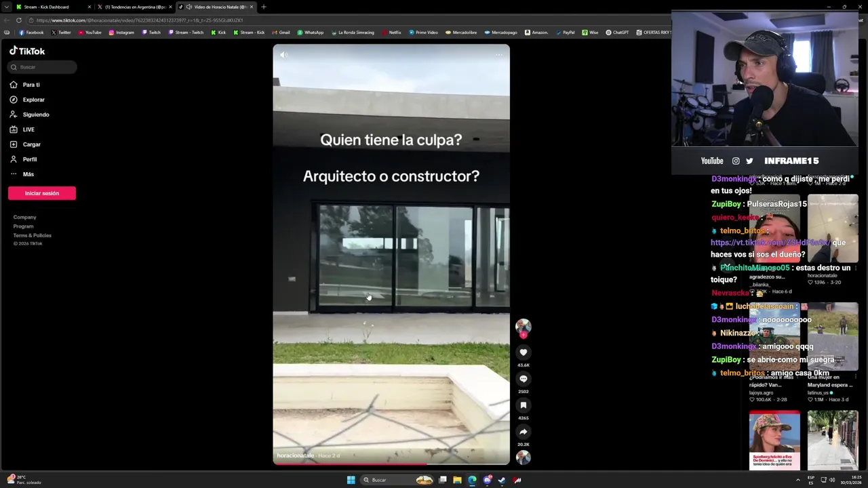Go to TikTok logo home
The image size is (868, 488).
(27, 51)
